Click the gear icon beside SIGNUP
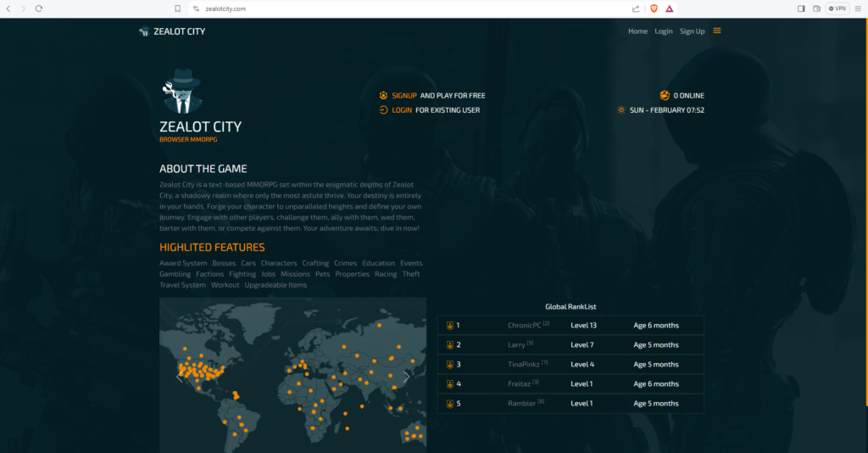The height and width of the screenshot is (453, 868). 383,95
